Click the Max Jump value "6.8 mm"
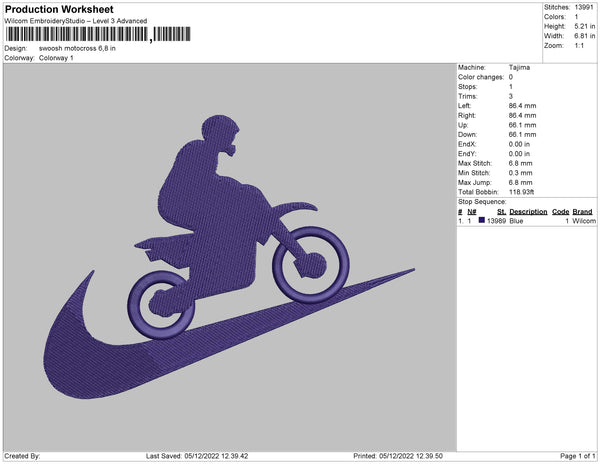The height and width of the screenshot is (464, 600). pyautogui.click(x=521, y=182)
